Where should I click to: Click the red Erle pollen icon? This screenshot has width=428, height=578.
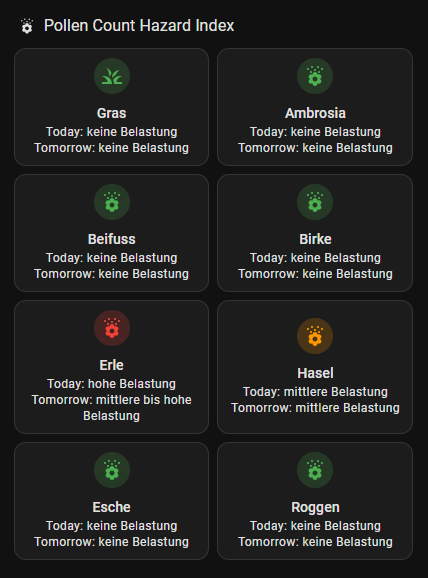point(112,328)
